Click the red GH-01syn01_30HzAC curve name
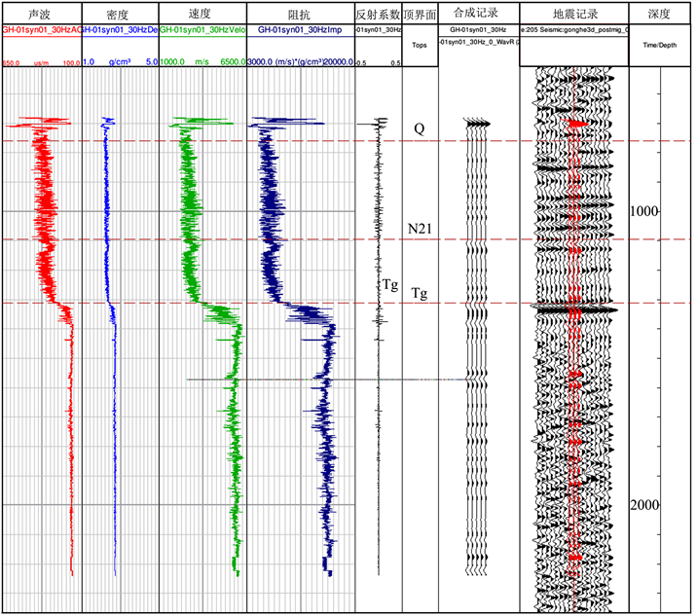The image size is (697, 616). point(41,31)
